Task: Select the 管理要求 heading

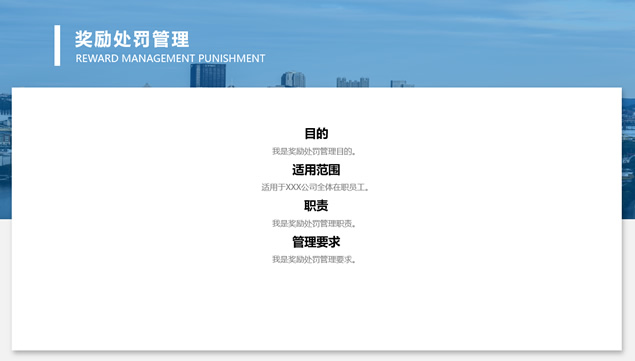Action: 316,242
